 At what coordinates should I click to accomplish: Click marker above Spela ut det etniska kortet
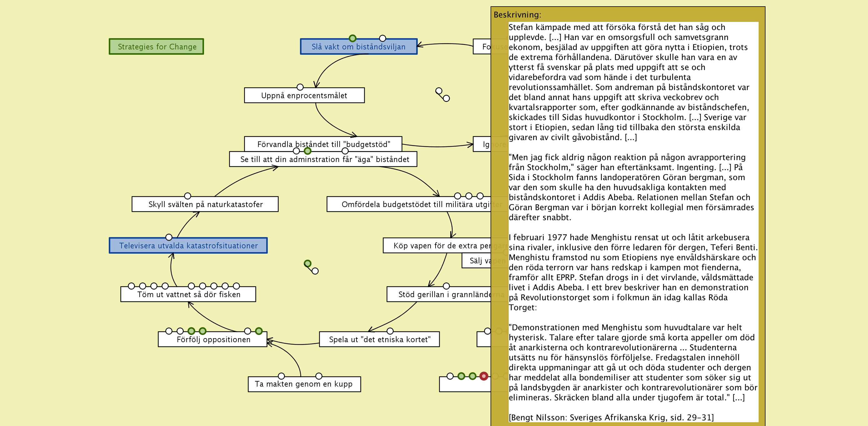click(390, 331)
